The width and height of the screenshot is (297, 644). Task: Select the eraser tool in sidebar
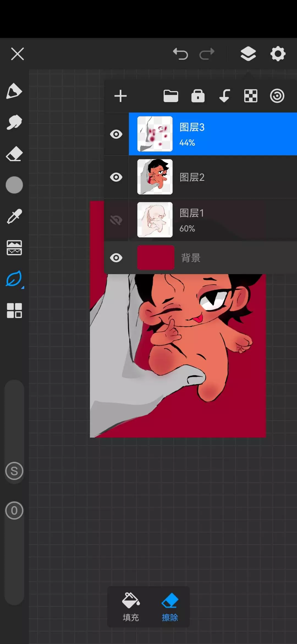coord(14,154)
